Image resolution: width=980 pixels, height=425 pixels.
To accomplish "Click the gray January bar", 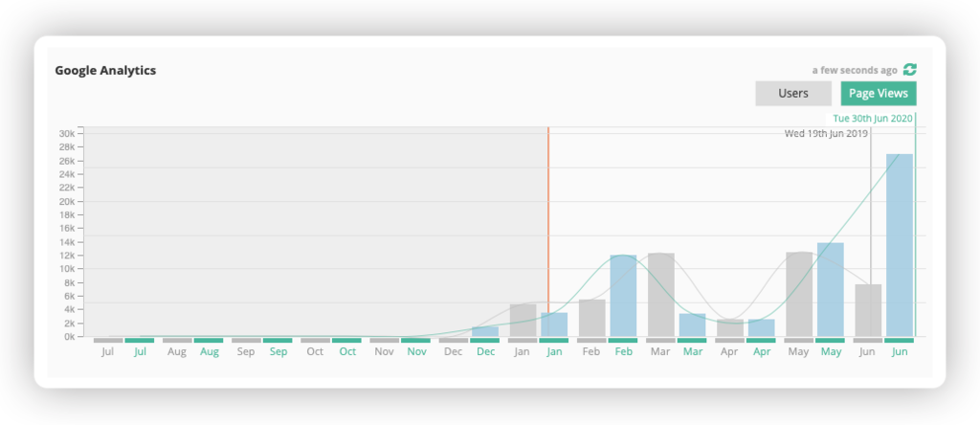I will 523,320.
